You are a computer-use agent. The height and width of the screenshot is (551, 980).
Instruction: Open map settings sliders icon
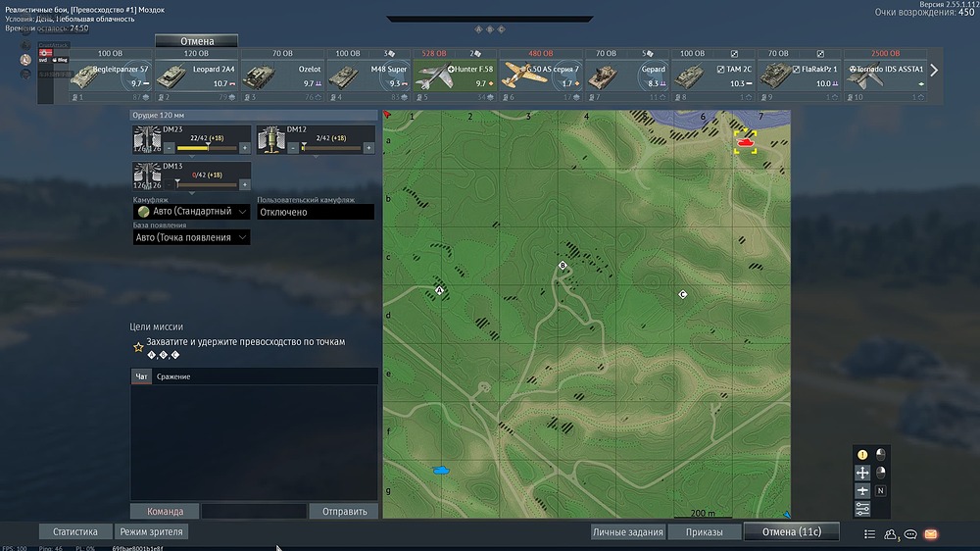click(x=862, y=509)
